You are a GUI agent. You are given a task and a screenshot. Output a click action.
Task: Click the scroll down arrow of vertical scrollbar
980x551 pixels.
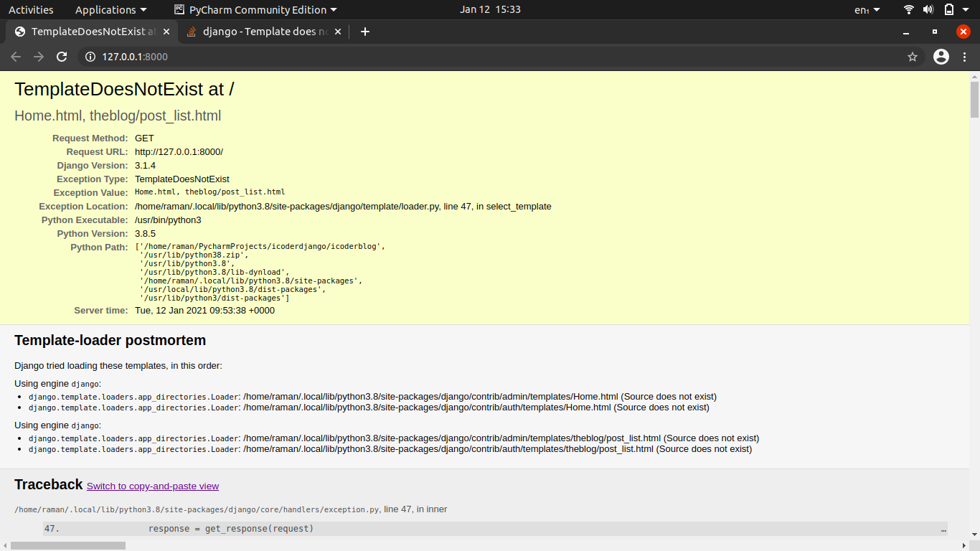[974, 534]
